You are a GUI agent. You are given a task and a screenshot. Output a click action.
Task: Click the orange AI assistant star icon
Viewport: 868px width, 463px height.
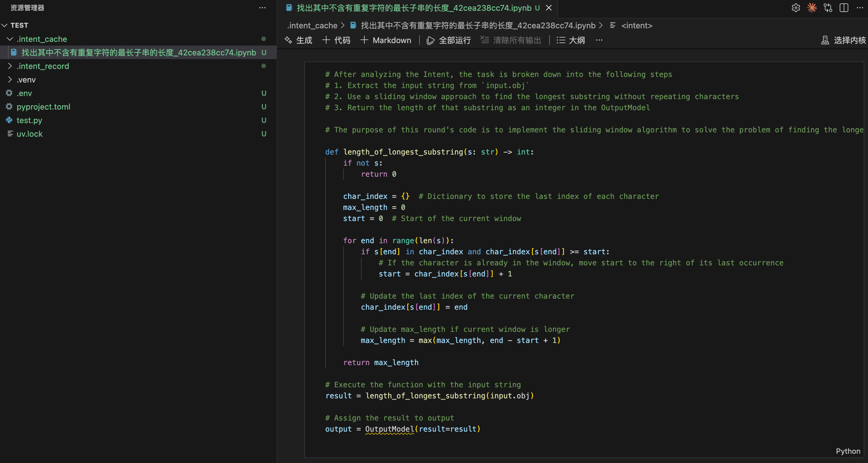(812, 8)
